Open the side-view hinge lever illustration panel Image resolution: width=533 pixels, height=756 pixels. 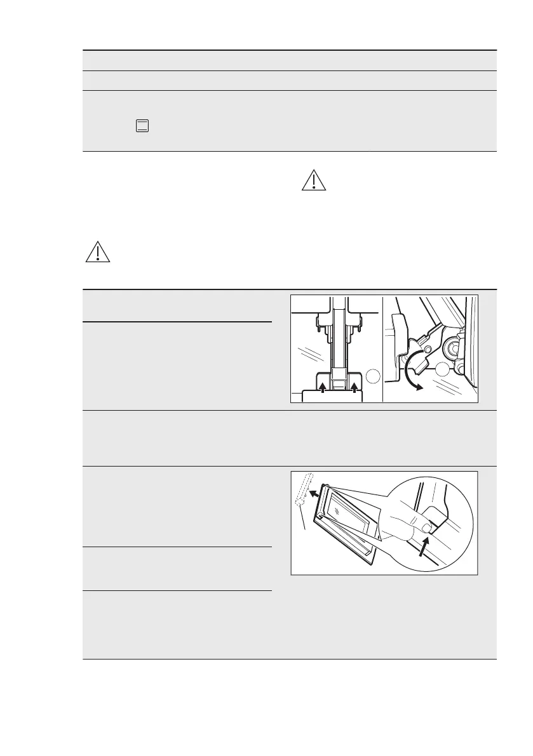point(431,348)
